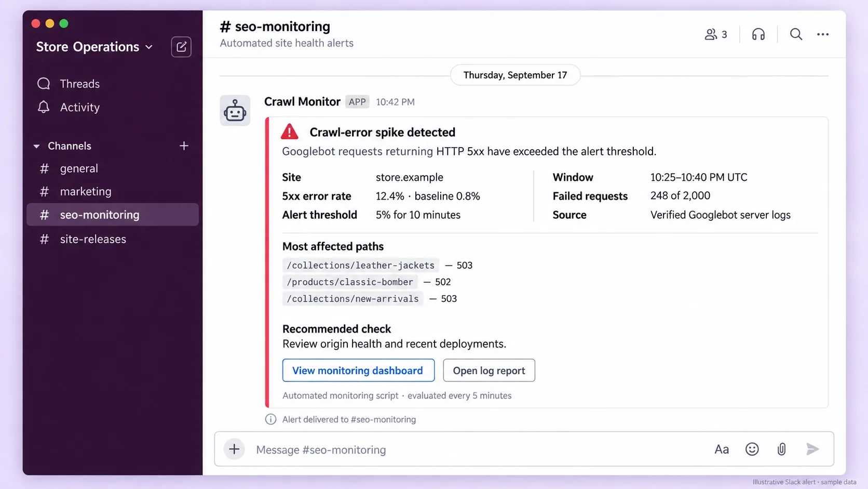
Task: Open the emoji picker
Action: [x=752, y=450]
